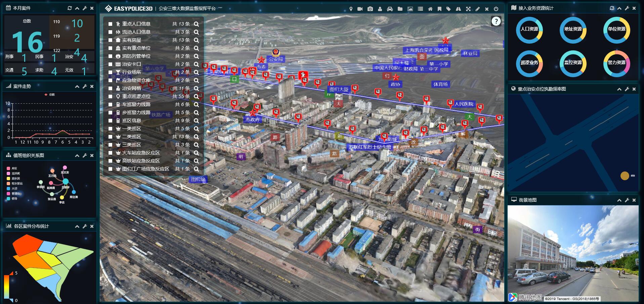Viewport: 644px width, 304px height.
Task: Open wrench settings of 本月案件 panel
Action: (85, 8)
